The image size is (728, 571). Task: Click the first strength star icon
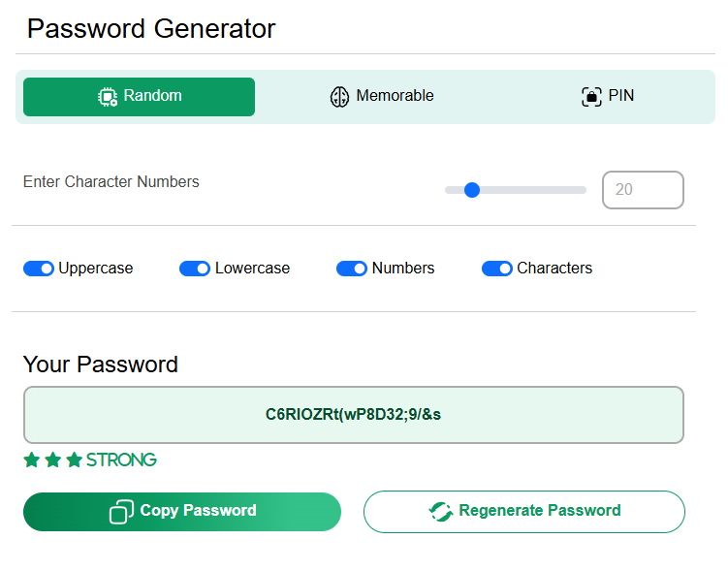[32, 460]
